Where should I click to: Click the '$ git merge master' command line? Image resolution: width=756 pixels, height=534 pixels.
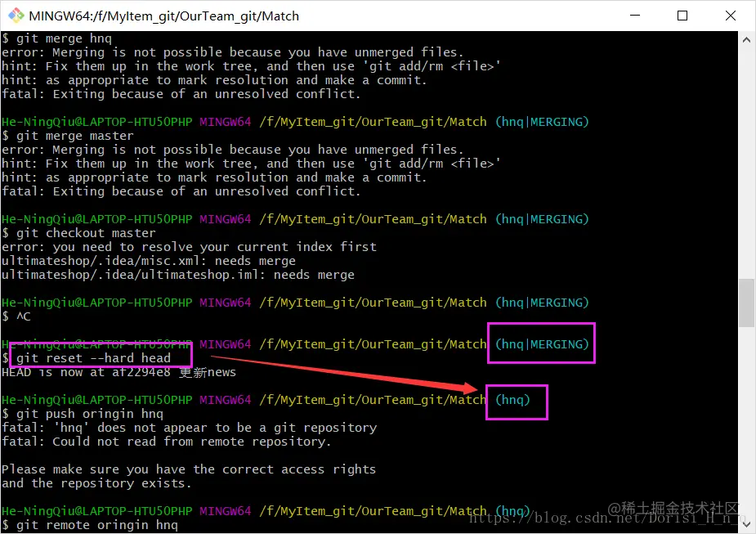pyautogui.click(x=68, y=136)
